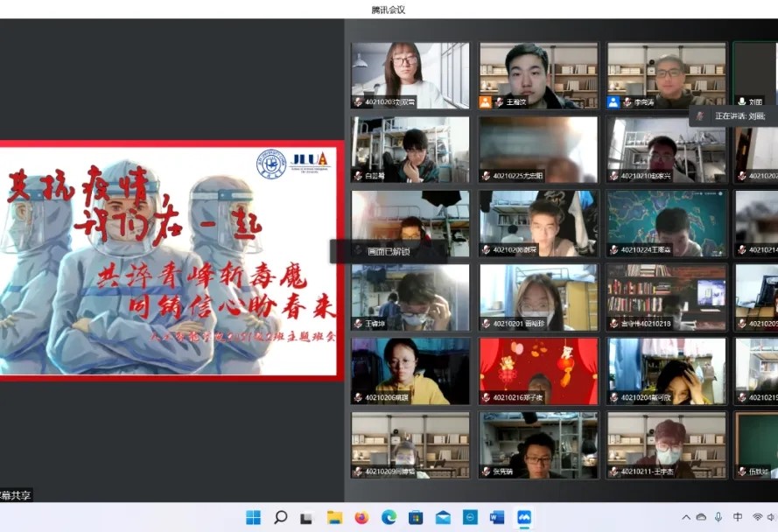
Task: Select the 40210224 map background video tile
Action: tap(666, 223)
